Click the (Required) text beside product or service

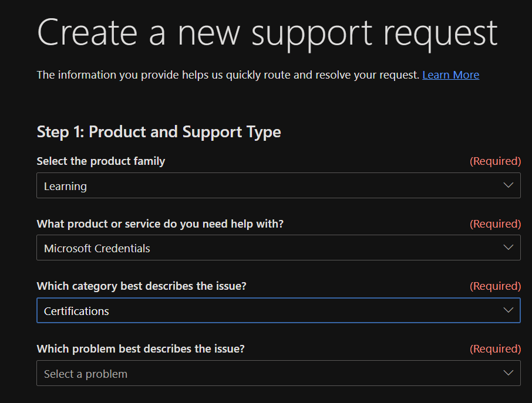(495, 224)
